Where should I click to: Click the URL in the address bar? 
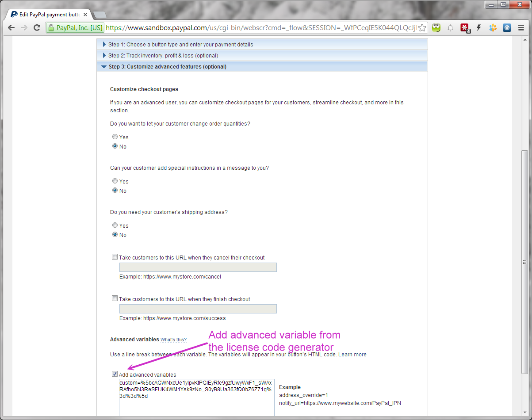pos(261,28)
